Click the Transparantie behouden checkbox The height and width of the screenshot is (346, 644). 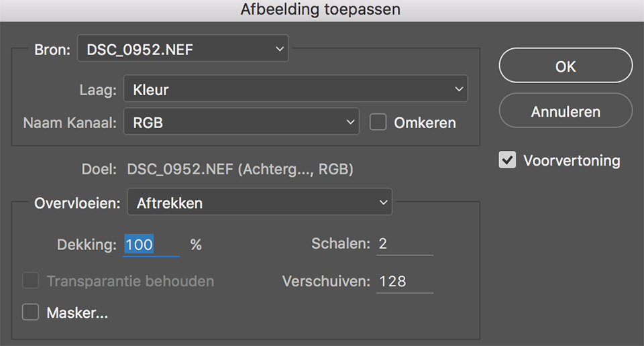click(x=31, y=281)
